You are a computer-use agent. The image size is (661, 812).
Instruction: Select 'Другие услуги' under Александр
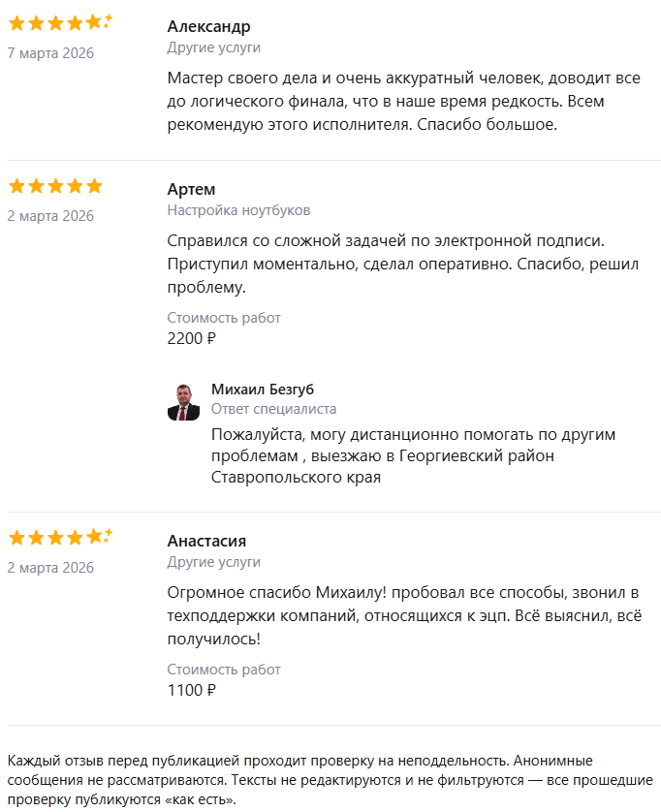tap(213, 47)
